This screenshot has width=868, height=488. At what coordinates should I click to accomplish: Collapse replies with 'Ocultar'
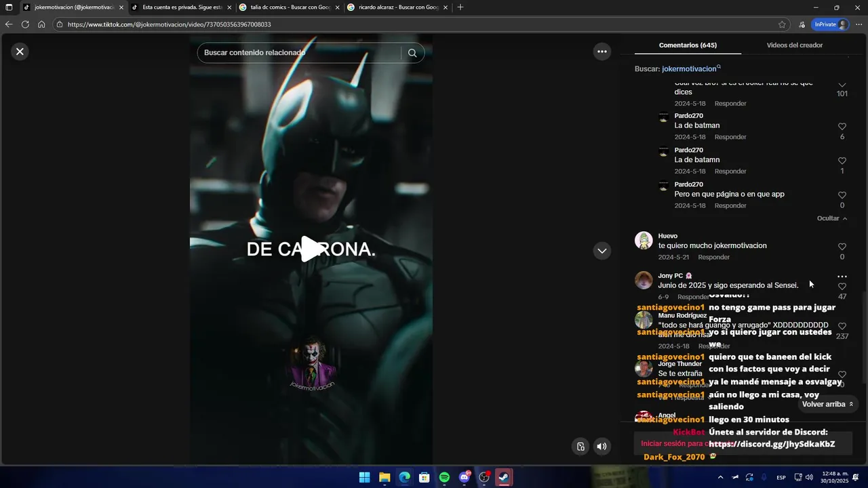(832, 218)
